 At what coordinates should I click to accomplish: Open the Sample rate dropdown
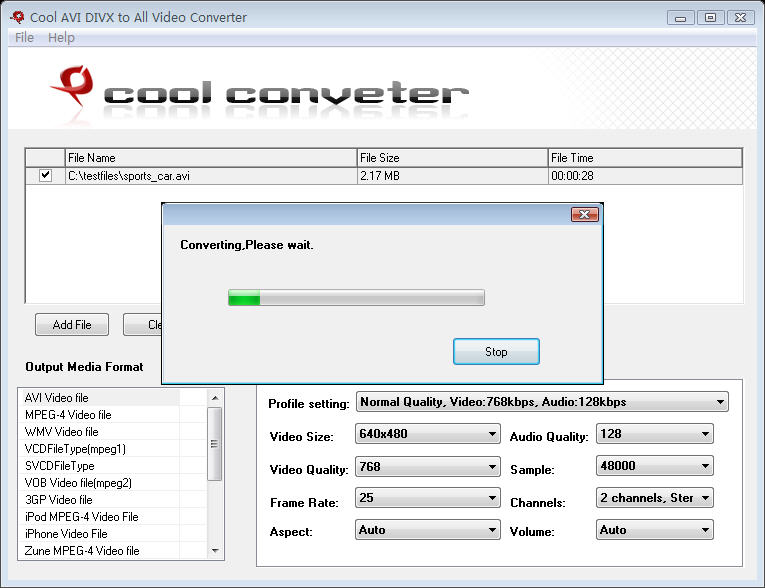click(x=655, y=466)
